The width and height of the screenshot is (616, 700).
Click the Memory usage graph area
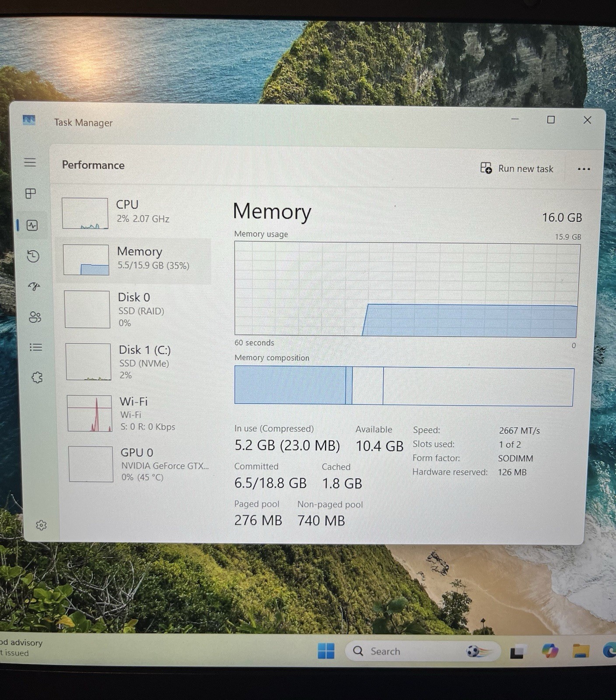click(407, 289)
